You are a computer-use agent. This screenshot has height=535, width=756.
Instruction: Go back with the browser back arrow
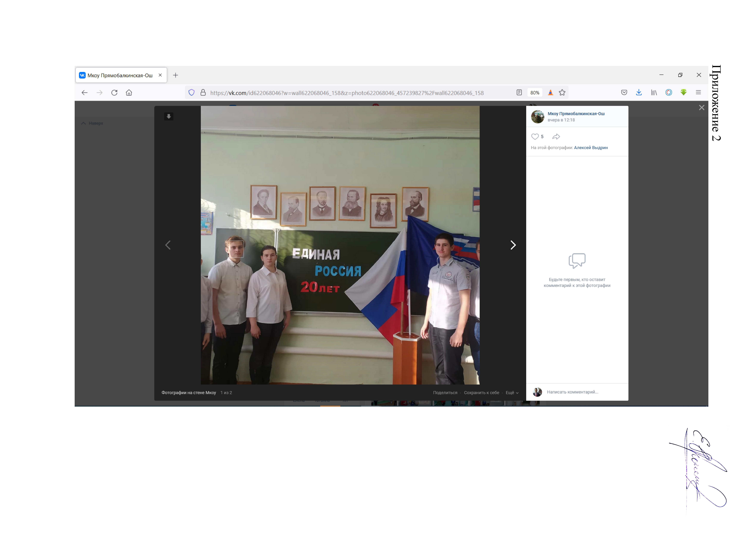[85, 93]
